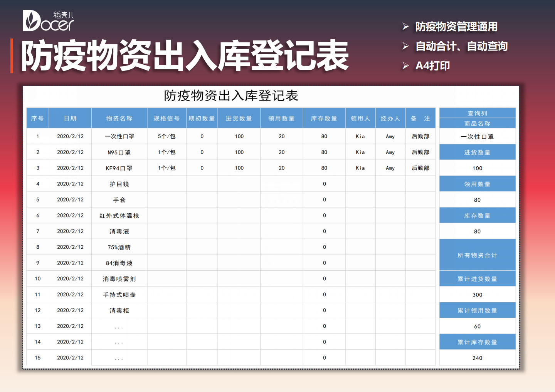Viewport: 555px width, 392px height.
Task: Select the A4打印 bullet marker
Action: click(x=405, y=65)
